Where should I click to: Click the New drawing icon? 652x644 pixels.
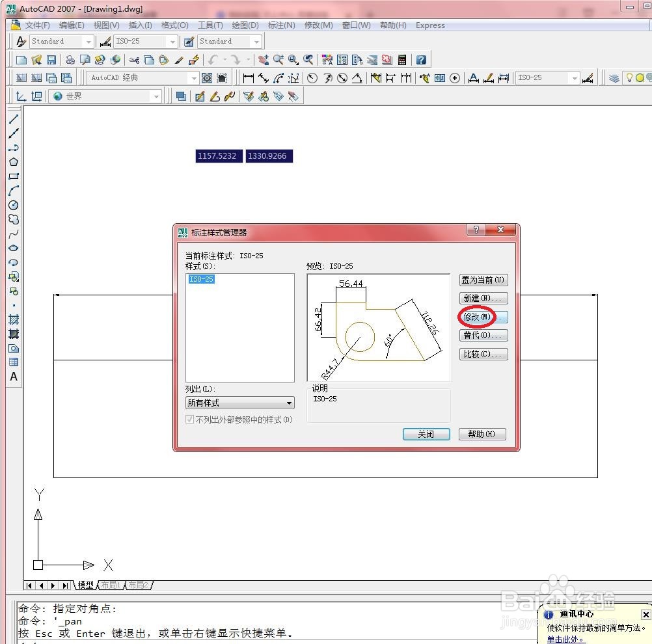pos(21,60)
